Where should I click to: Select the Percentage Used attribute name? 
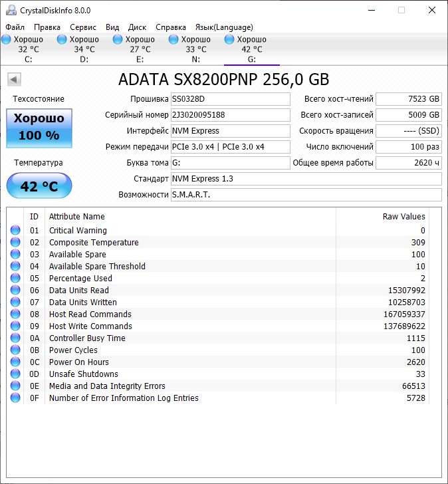point(80,278)
